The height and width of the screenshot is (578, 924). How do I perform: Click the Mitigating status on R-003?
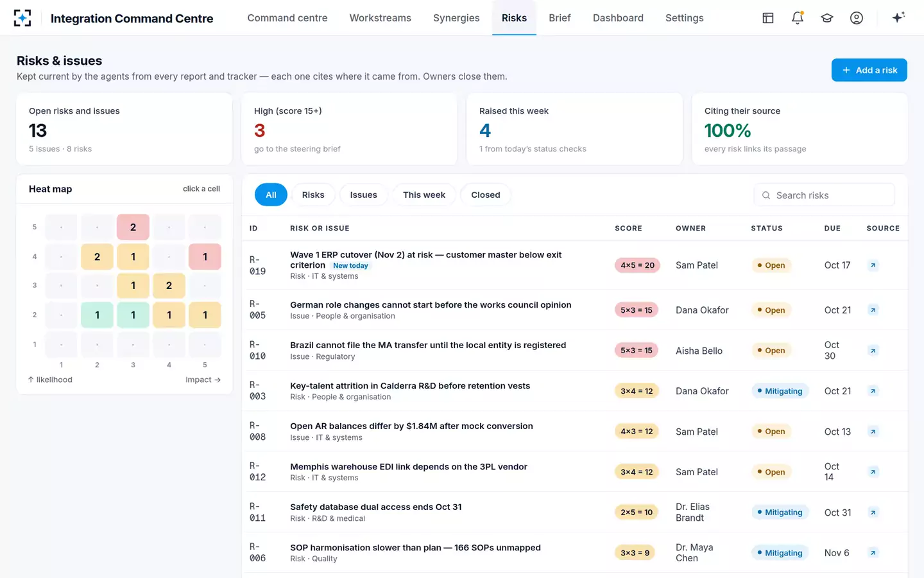[x=780, y=391]
